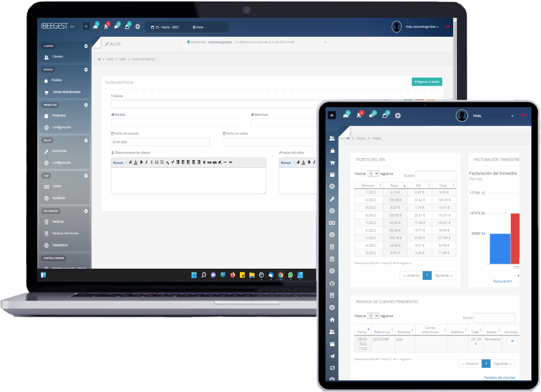
Task: Click the paper plane icon in tablet sidebar
Action: 332,356
